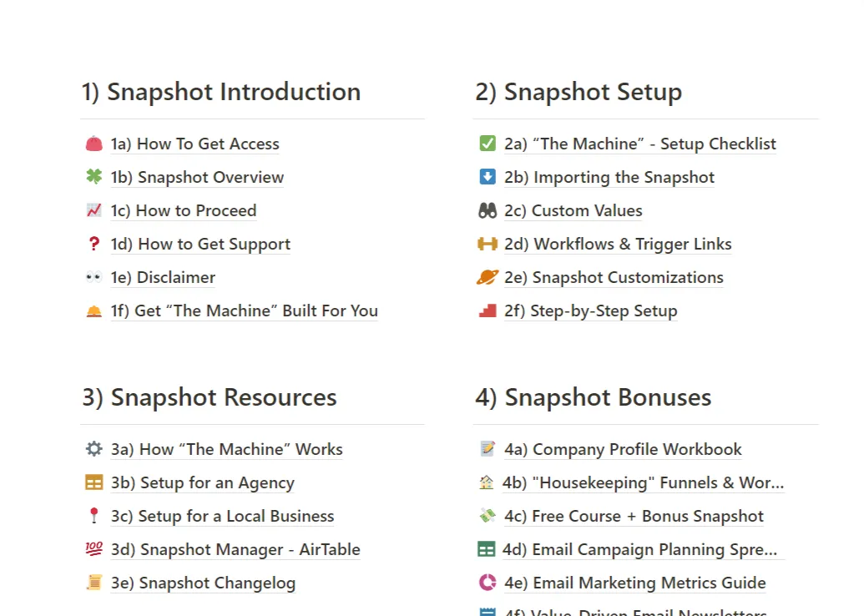Click the planet icon beside Snapshot Customizations
Viewport: 864px width, 616px height.
coord(488,277)
